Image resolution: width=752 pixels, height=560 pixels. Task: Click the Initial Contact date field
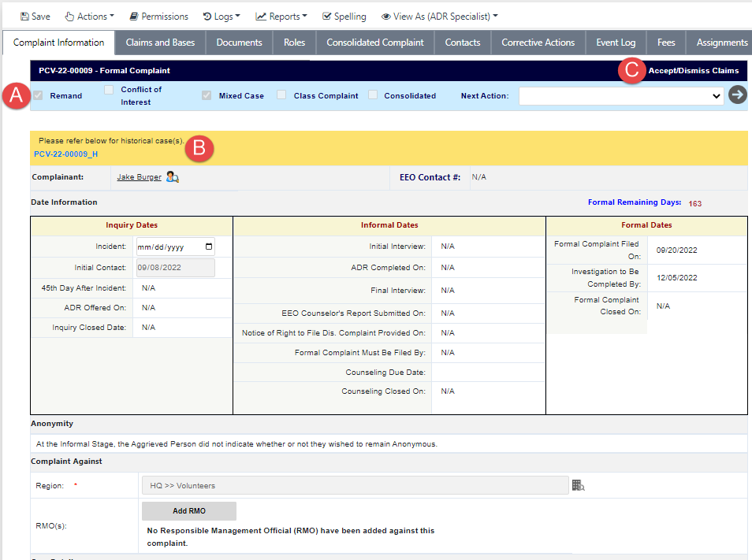click(176, 268)
